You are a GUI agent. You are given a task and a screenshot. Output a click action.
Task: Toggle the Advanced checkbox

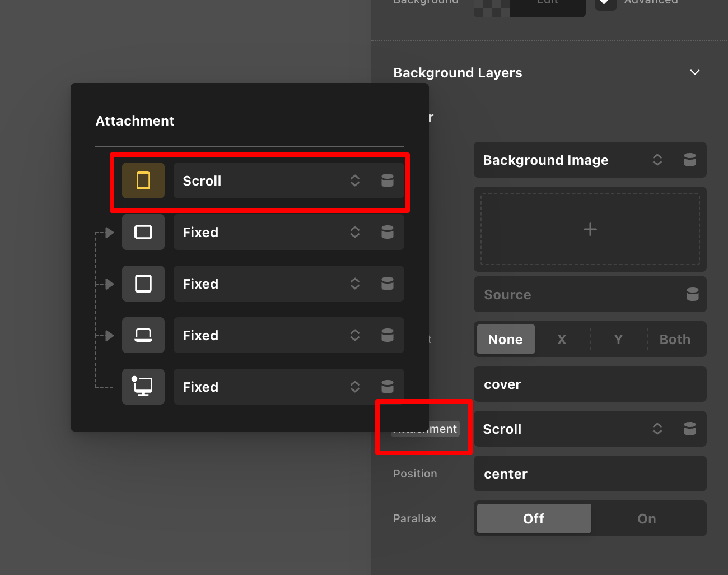pos(605,3)
